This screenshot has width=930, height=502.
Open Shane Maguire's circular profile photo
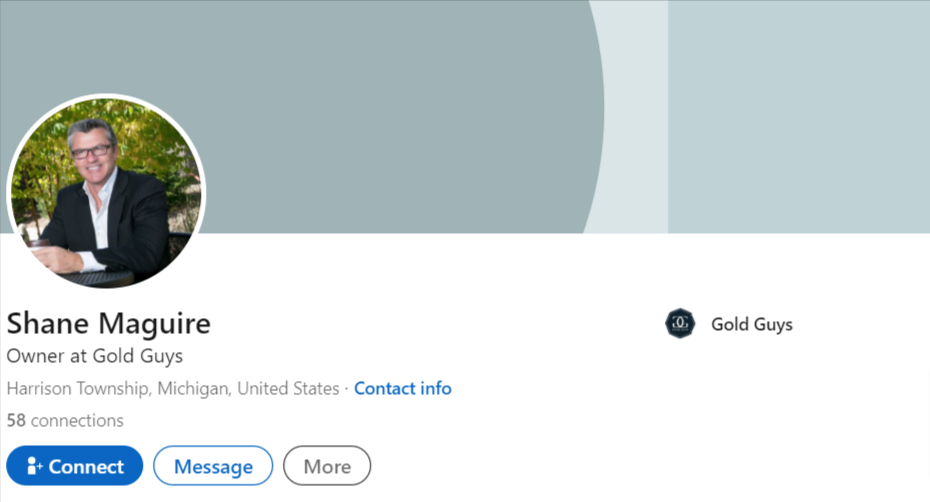[106, 193]
